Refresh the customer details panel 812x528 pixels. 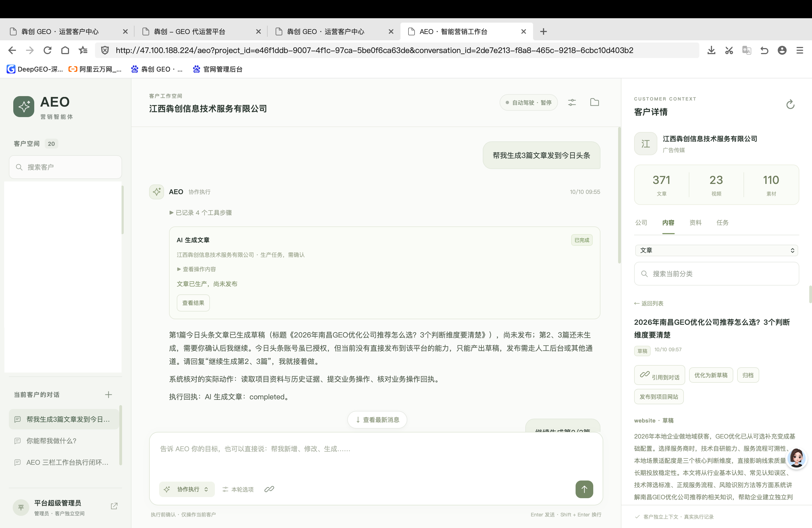pyautogui.click(x=790, y=104)
